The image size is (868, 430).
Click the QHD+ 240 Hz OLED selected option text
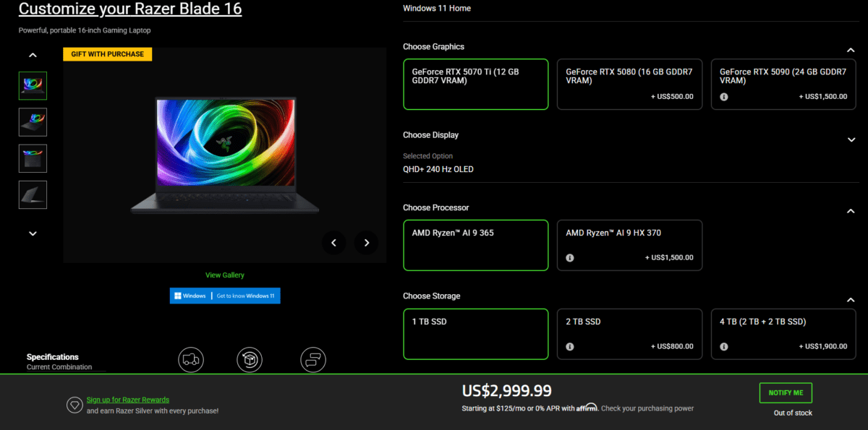click(x=438, y=169)
